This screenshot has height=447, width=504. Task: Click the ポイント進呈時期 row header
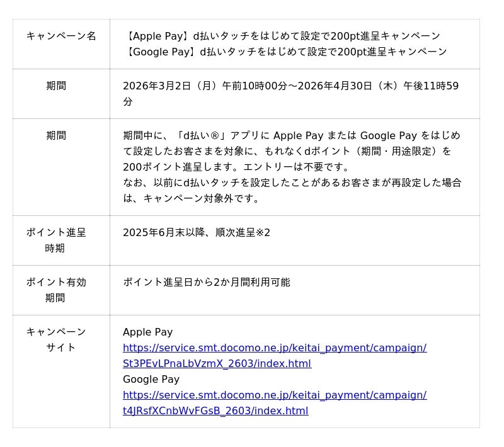(x=56, y=240)
